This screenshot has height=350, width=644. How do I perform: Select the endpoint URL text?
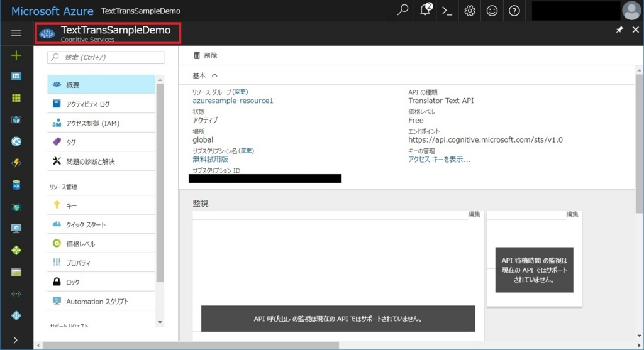(486, 140)
